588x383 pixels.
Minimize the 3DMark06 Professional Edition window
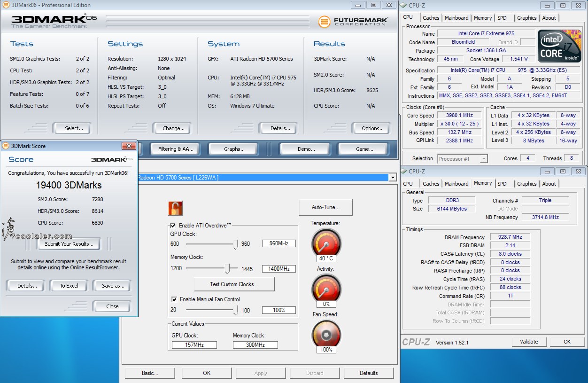pyautogui.click(x=359, y=5)
